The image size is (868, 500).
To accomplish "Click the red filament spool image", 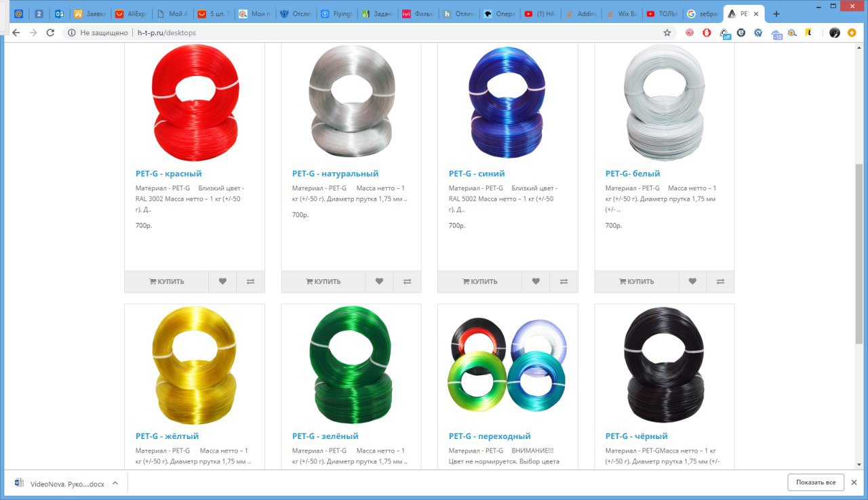I will [x=195, y=102].
